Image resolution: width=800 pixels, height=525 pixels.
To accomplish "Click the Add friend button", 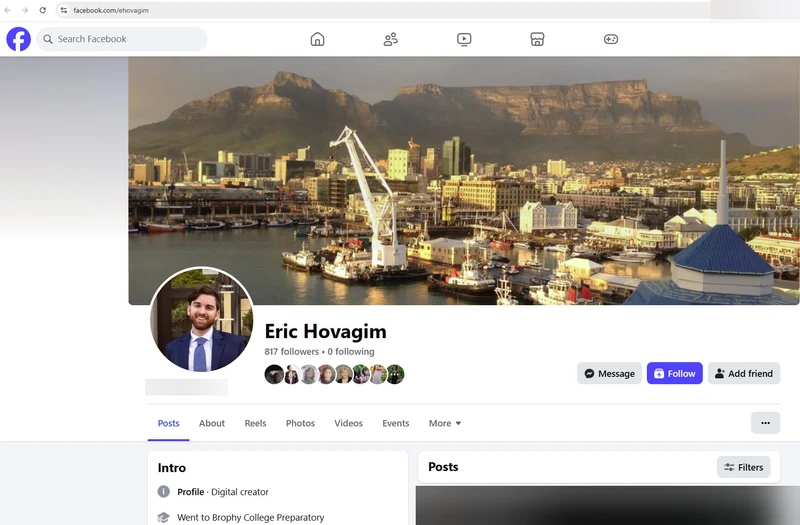I will [743, 373].
